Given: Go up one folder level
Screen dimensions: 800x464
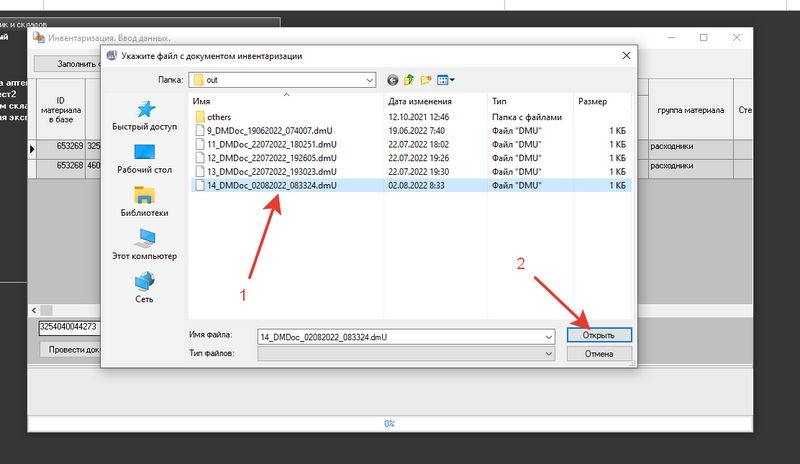Looking at the screenshot, I should click(x=409, y=79).
